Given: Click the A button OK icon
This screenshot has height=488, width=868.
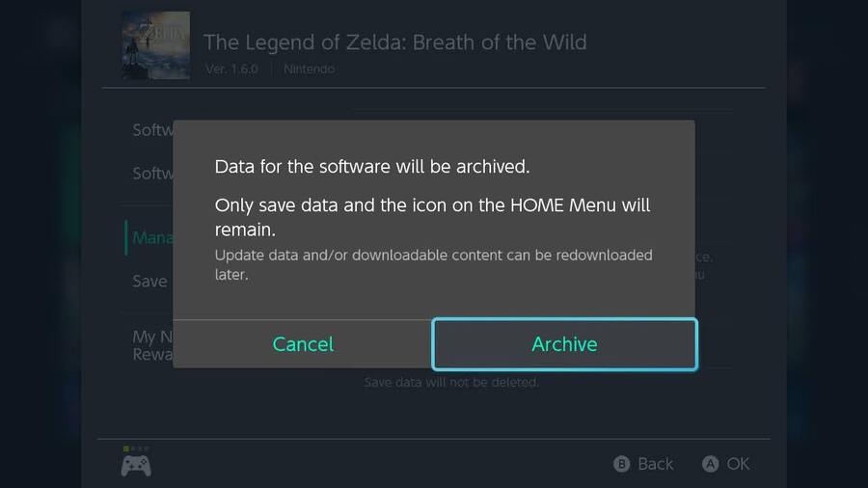Looking at the screenshot, I should click(710, 464).
